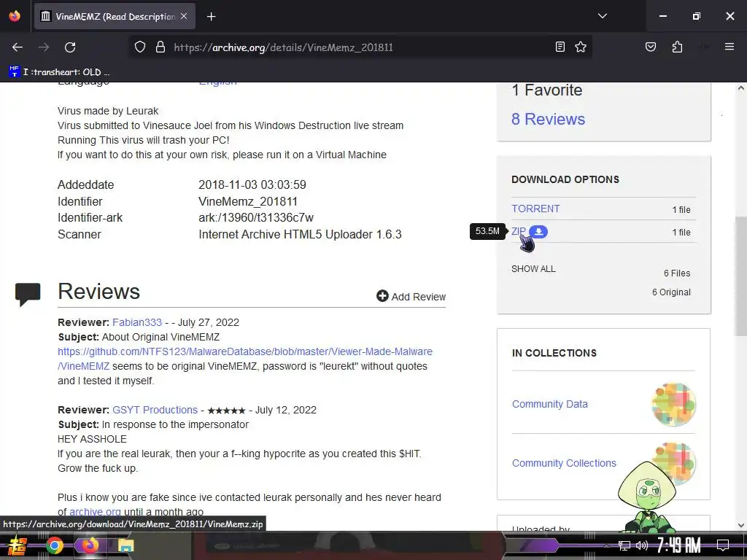Click the Add Review button

point(411,296)
